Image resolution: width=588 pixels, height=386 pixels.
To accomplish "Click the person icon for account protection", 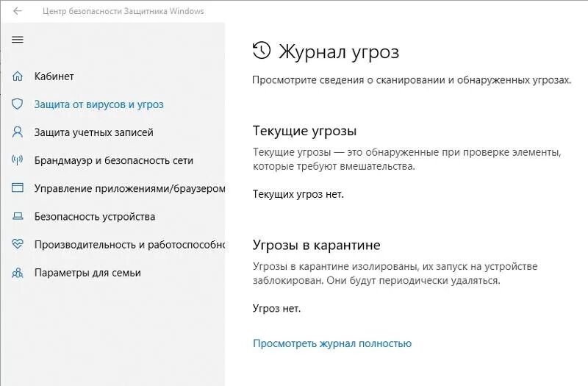I will (x=17, y=132).
